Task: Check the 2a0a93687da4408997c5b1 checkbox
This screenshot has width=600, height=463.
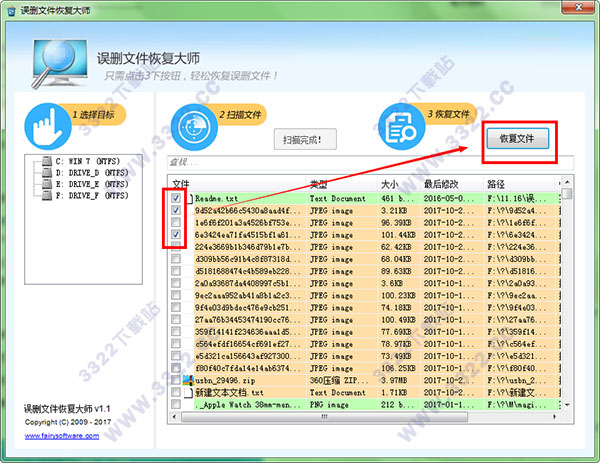Action: point(176,283)
